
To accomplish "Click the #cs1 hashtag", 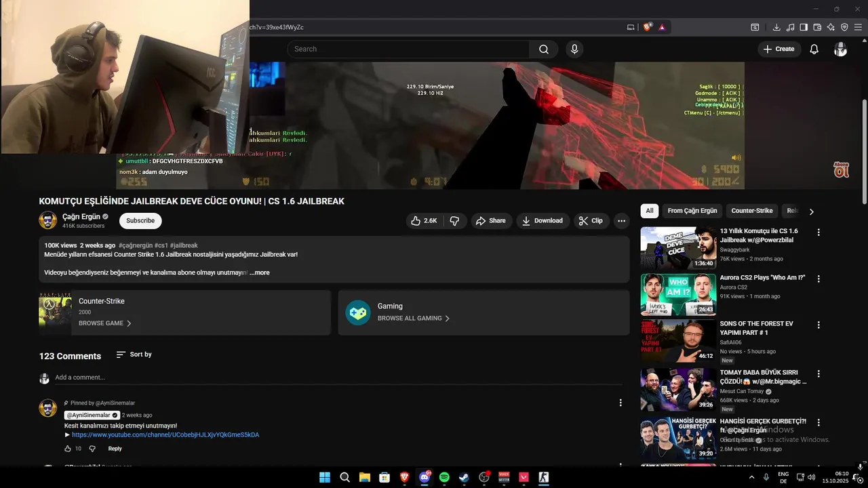I will (x=161, y=245).
